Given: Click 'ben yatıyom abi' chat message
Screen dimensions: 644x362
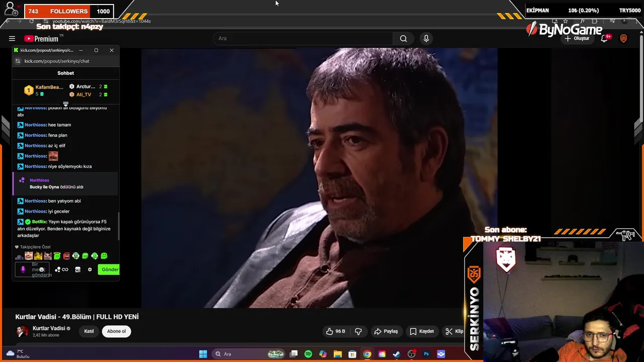Looking at the screenshot, I should [x=64, y=201].
